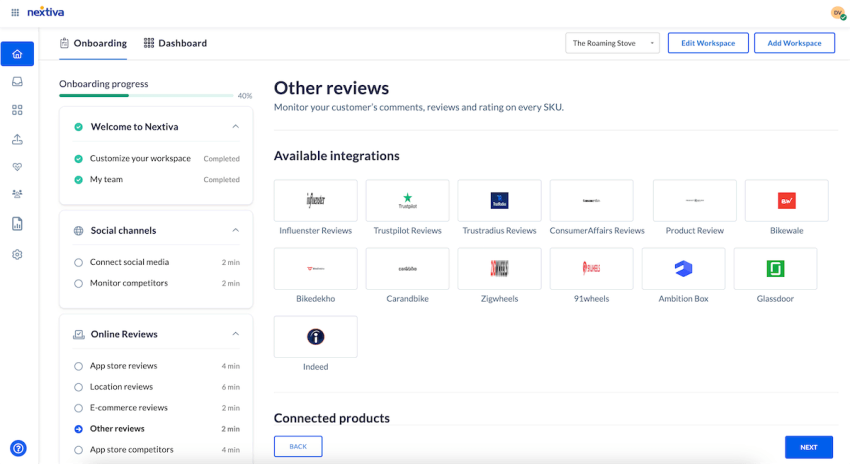This screenshot has height=464, width=850.
Task: Go to Home in the sidebar
Action: tap(17, 54)
